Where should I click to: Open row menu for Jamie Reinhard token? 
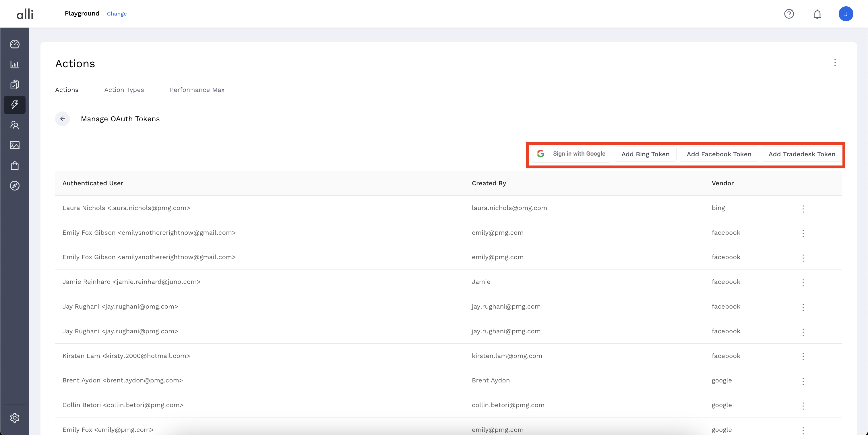pos(803,283)
